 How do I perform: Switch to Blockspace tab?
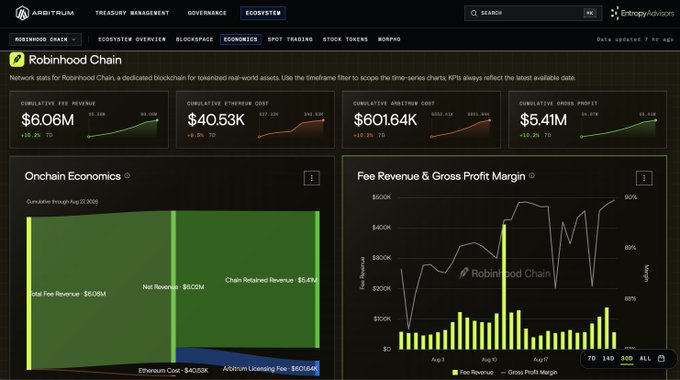pyautogui.click(x=194, y=39)
